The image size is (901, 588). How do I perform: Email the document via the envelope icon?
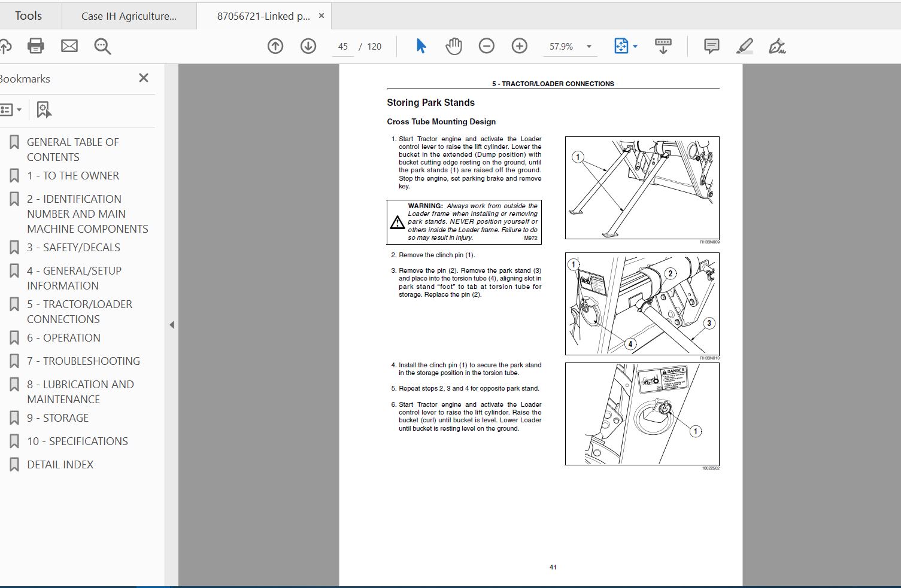(69, 45)
